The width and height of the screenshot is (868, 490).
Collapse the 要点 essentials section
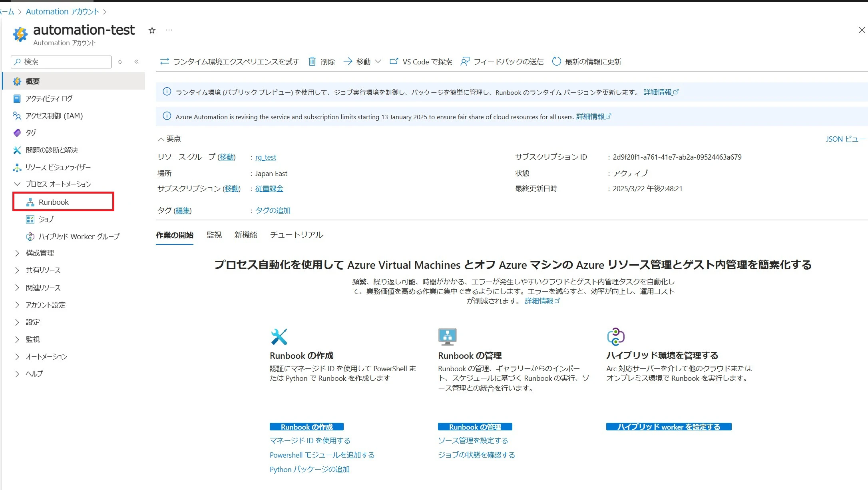click(161, 139)
